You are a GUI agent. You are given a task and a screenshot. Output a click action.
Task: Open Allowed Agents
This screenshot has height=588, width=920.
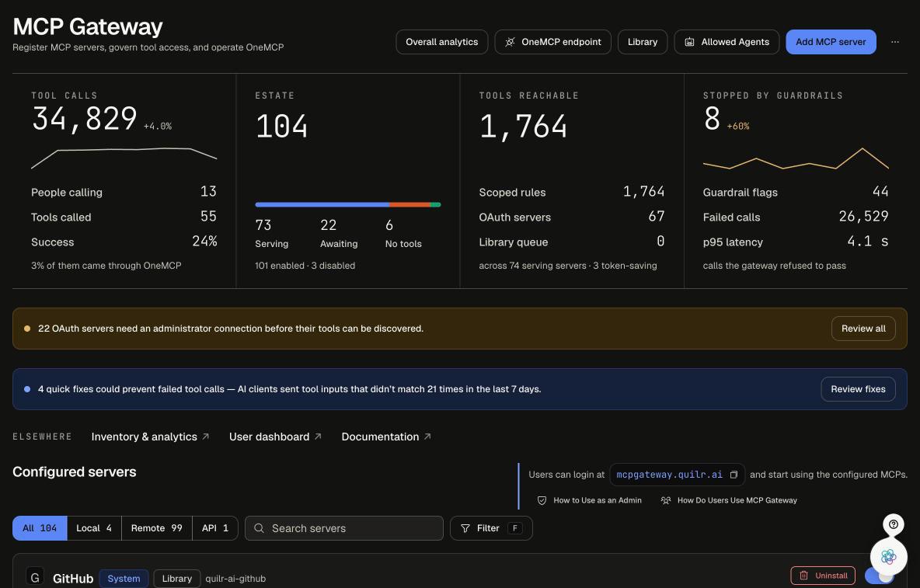pyautogui.click(x=727, y=42)
